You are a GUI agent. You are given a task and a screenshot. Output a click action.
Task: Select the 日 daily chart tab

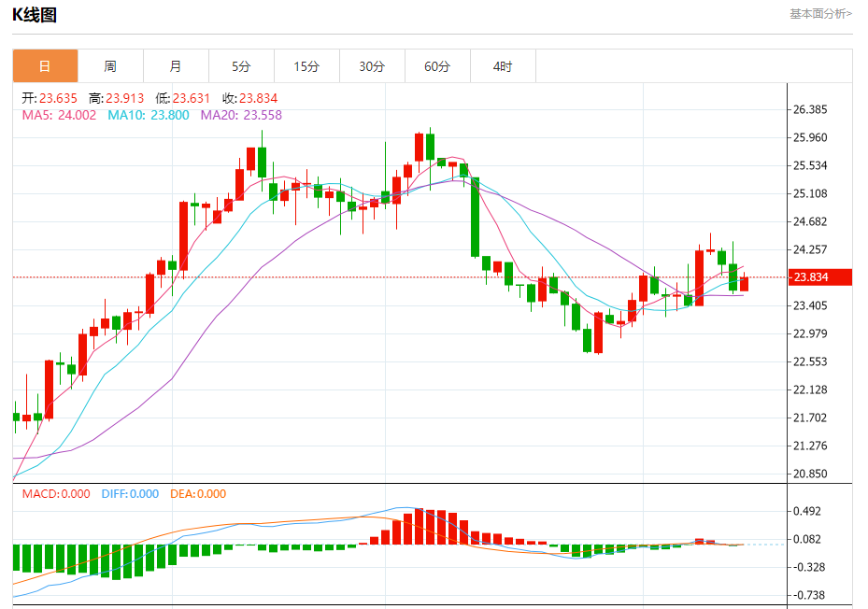coord(46,66)
